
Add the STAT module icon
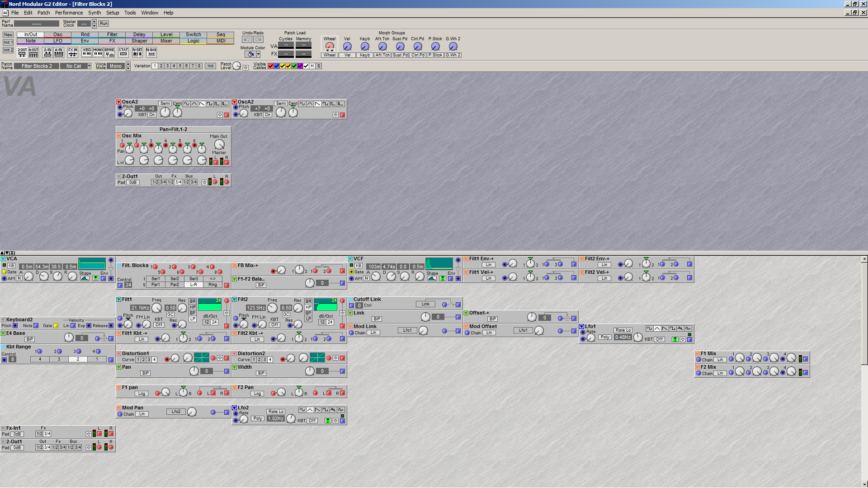click(x=123, y=52)
